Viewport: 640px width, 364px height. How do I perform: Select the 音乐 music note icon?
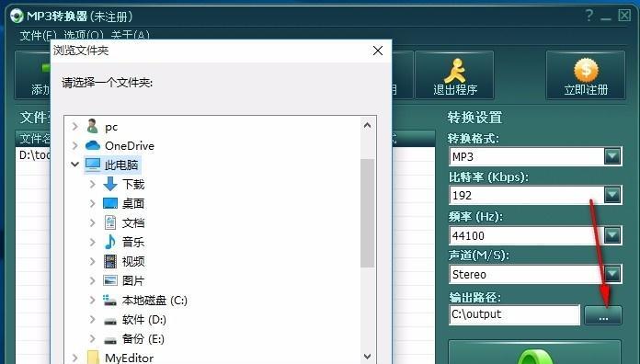tap(110, 242)
